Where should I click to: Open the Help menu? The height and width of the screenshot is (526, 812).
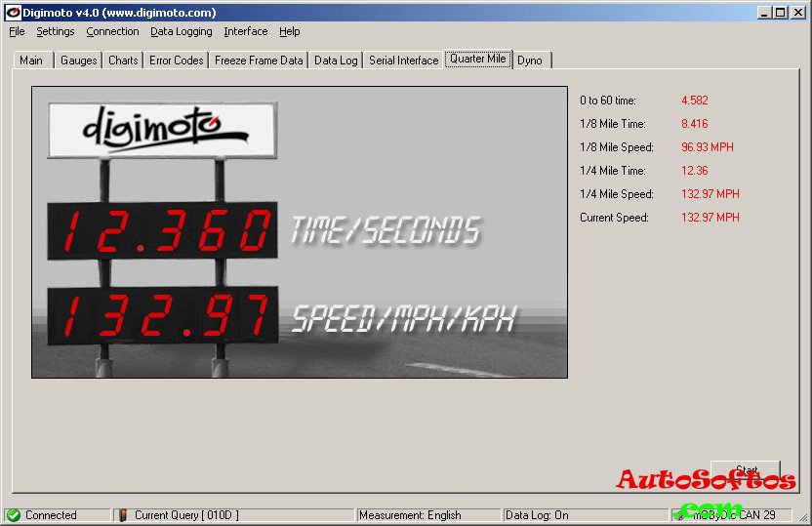290,31
